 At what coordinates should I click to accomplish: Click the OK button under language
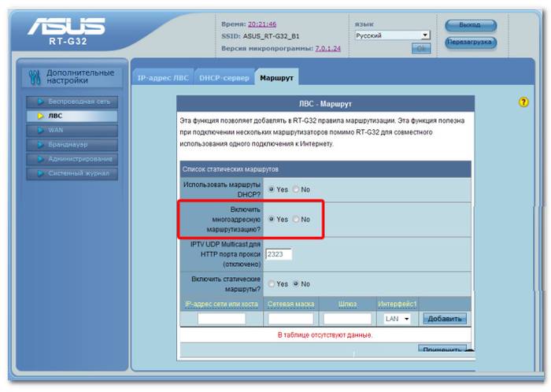click(x=421, y=49)
